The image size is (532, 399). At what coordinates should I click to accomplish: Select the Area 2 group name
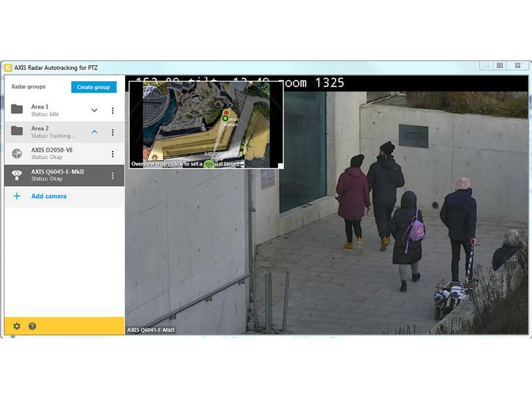point(40,128)
